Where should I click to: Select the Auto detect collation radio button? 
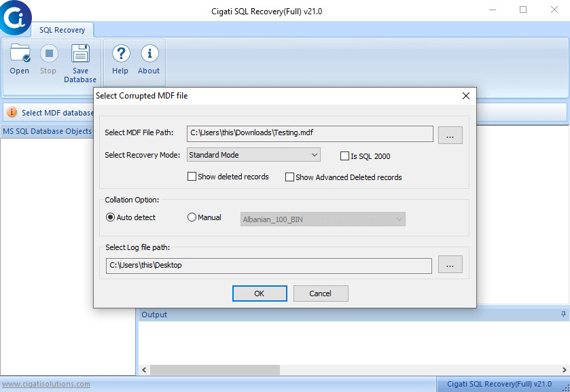pyautogui.click(x=110, y=217)
